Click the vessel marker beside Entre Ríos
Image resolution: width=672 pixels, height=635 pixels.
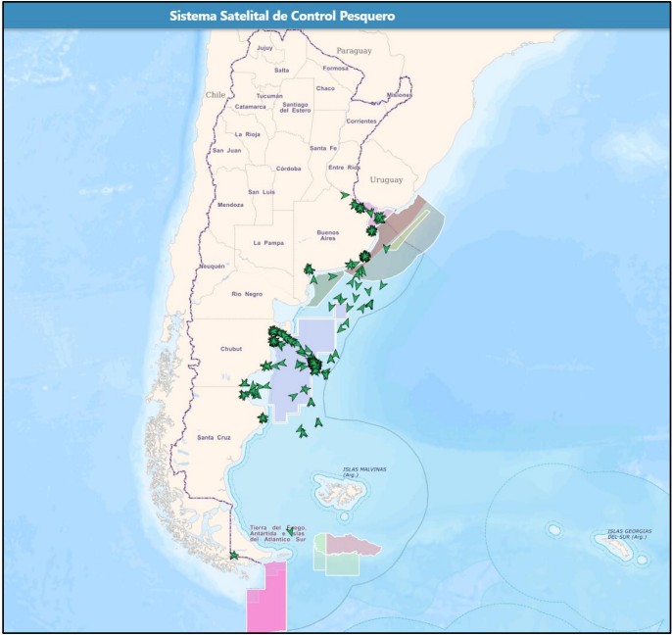click(345, 195)
